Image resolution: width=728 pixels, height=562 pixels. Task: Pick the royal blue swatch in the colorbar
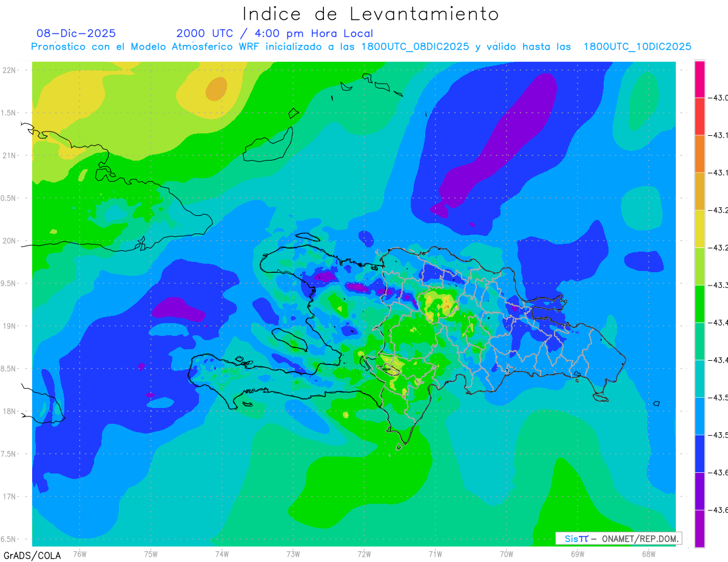699,453
